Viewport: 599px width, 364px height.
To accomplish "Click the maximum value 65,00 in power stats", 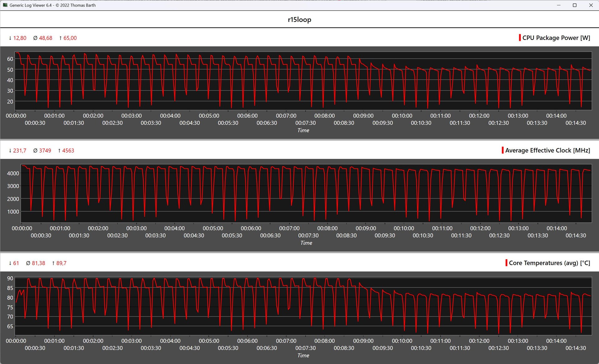I will coord(70,38).
